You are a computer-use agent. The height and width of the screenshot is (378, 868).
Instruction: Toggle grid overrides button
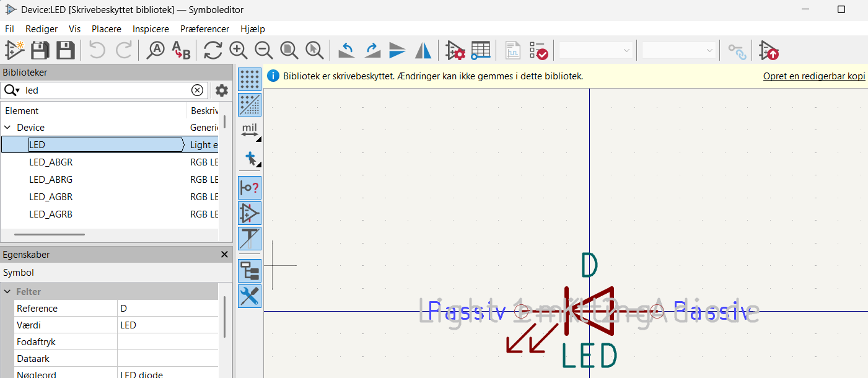(x=250, y=105)
